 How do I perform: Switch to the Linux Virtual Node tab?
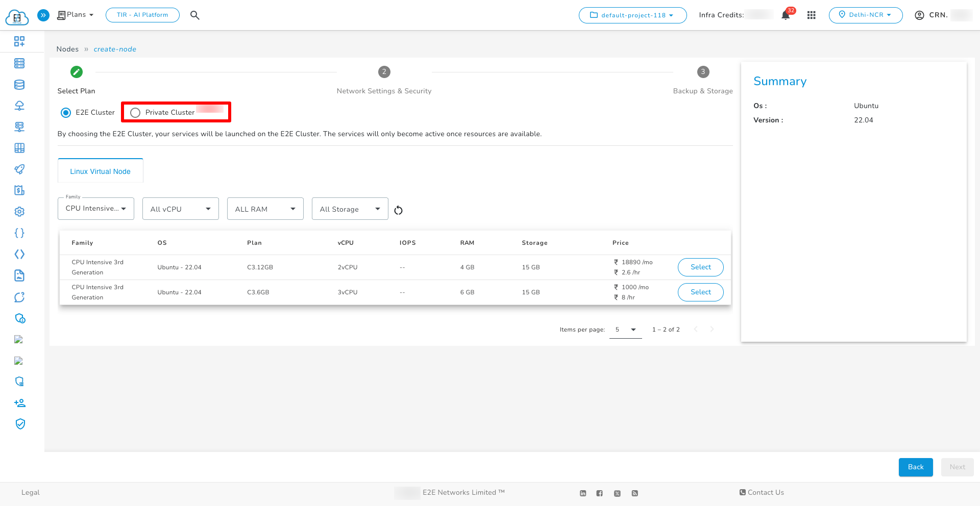click(100, 171)
